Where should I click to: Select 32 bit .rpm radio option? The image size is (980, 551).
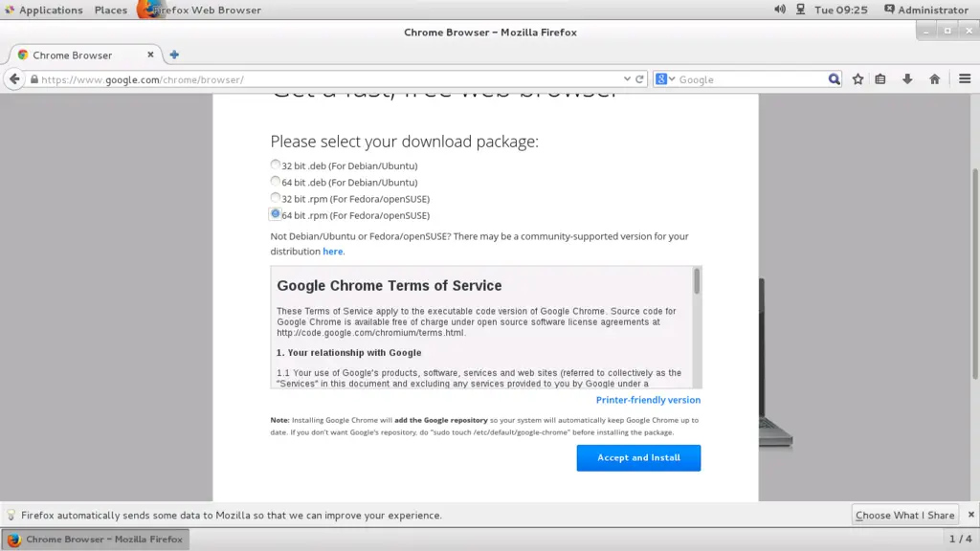pos(275,197)
